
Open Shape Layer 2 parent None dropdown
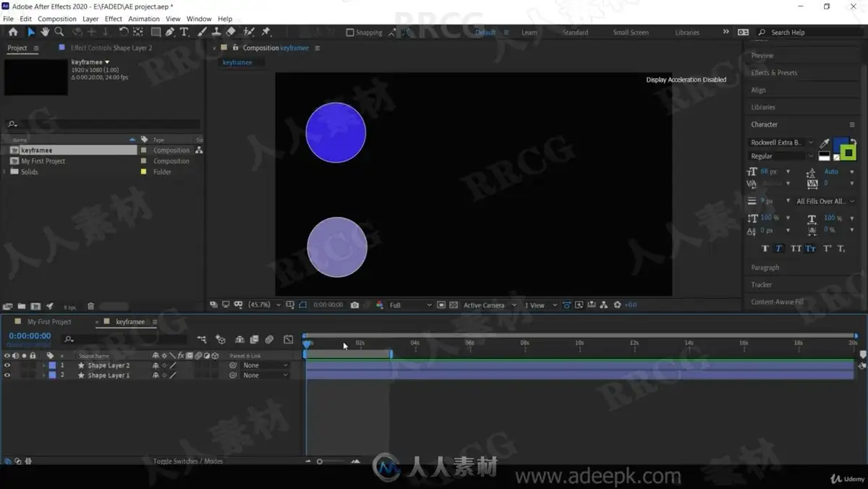[265, 365]
